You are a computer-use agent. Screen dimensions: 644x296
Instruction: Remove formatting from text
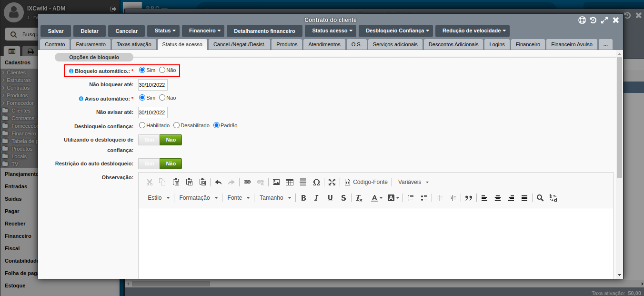(359, 198)
